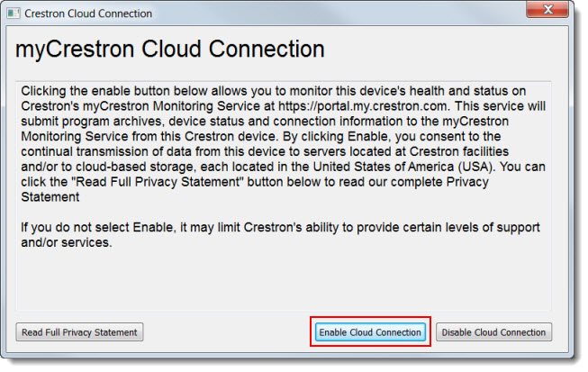This screenshot has height=372, width=588.
Task: Open Read Full Privacy Statement
Action: (79, 332)
